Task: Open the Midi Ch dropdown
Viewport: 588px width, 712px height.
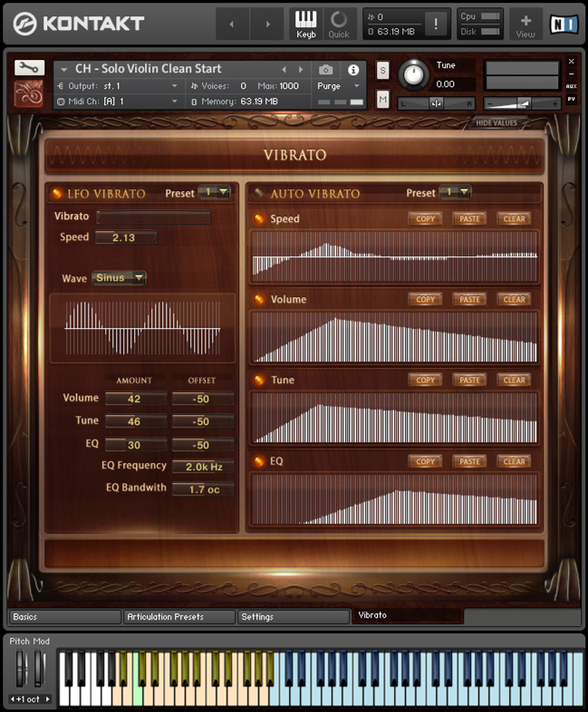Action: click(118, 101)
